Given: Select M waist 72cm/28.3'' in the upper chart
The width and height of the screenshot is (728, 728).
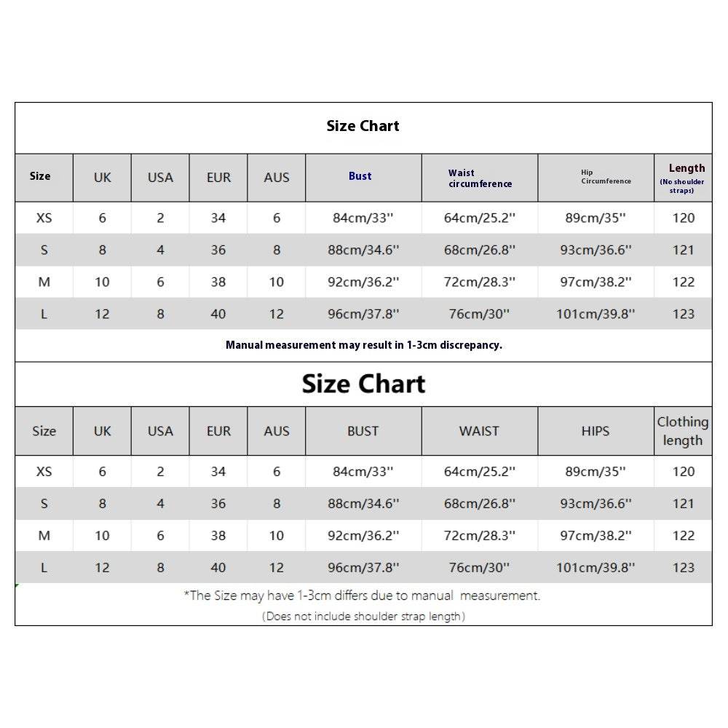Looking at the screenshot, I should coord(479,282).
